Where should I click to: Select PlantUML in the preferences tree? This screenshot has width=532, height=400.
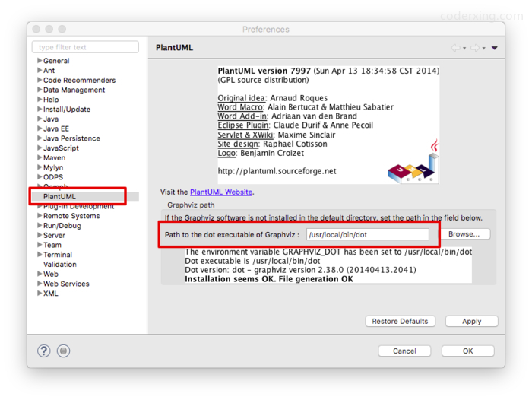tap(59, 197)
